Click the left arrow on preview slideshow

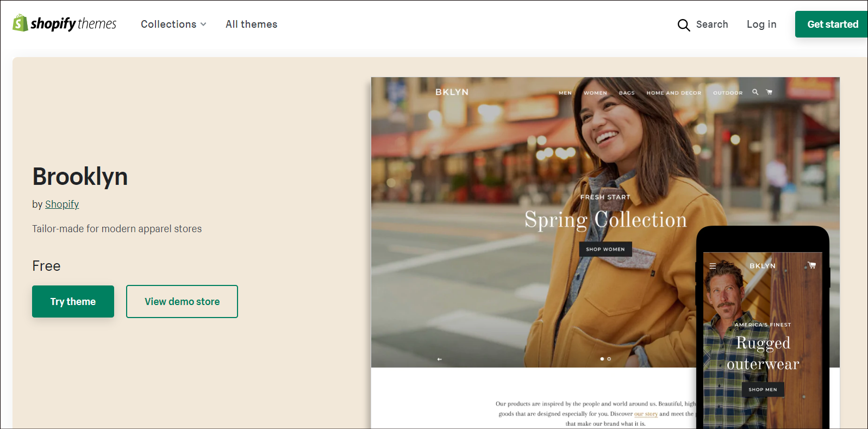click(440, 359)
